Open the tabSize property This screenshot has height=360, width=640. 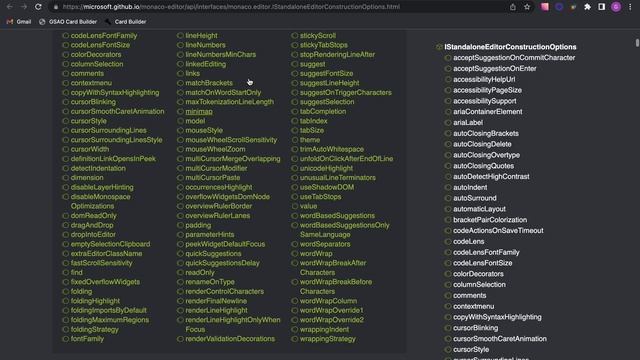(312, 130)
